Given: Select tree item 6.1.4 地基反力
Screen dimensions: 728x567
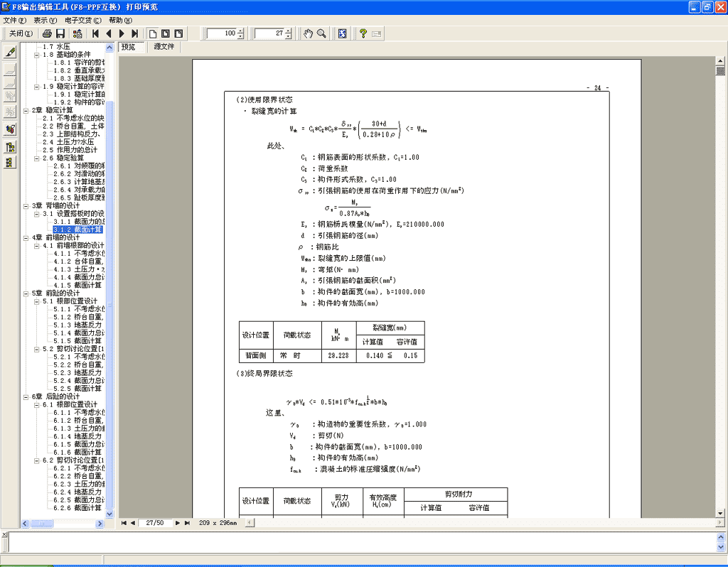Looking at the screenshot, I should pyautogui.click(x=77, y=436).
